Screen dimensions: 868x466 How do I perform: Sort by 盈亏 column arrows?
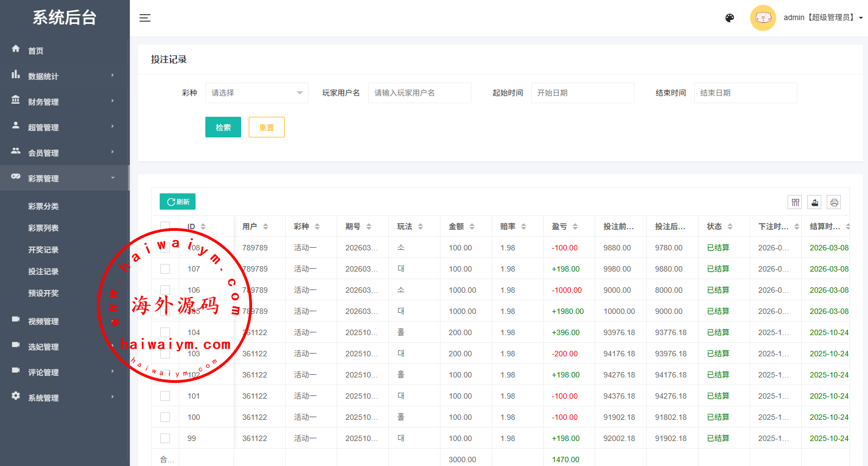(575, 226)
